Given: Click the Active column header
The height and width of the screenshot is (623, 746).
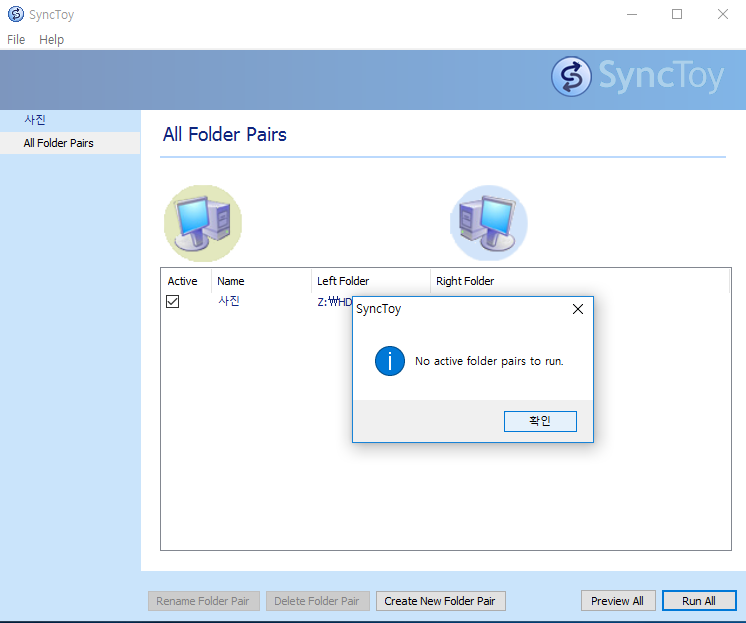Looking at the screenshot, I should [186, 281].
